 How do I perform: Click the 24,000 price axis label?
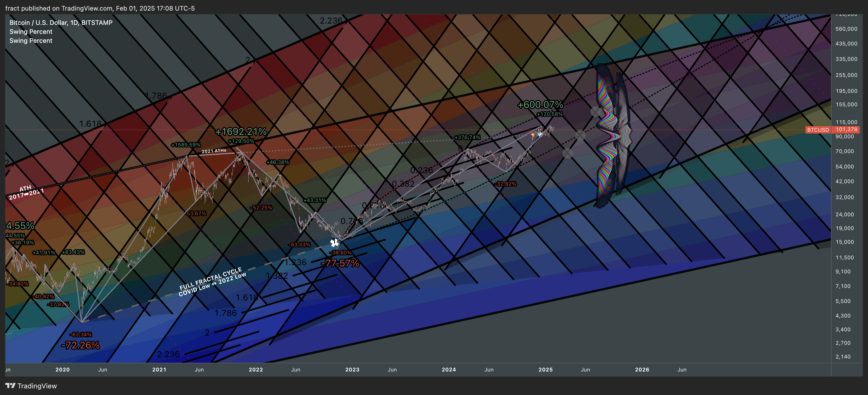tap(845, 214)
